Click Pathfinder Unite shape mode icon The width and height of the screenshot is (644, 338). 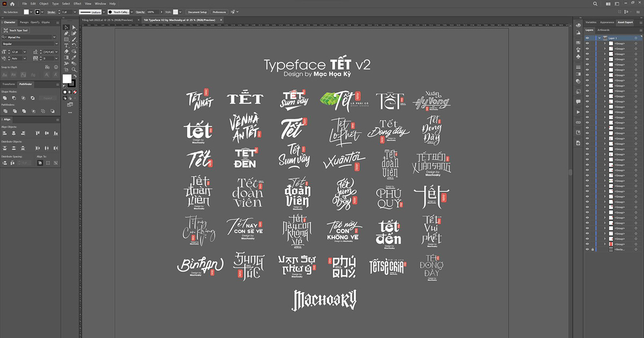coord(5,98)
